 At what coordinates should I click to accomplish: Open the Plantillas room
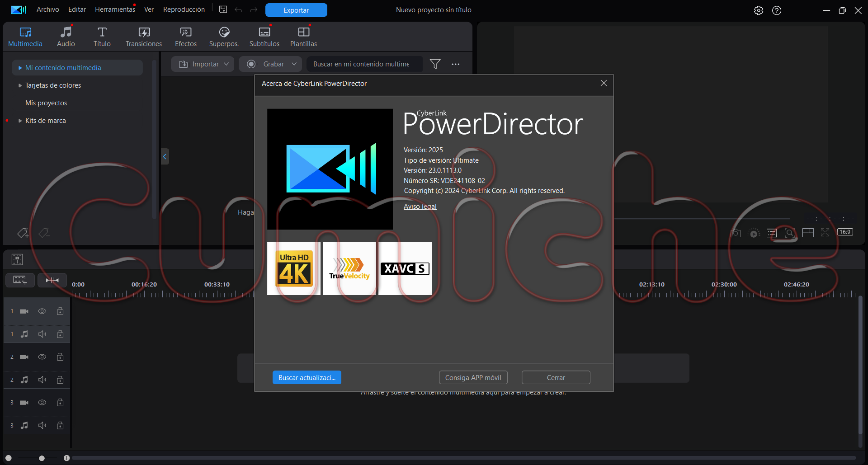point(303,37)
